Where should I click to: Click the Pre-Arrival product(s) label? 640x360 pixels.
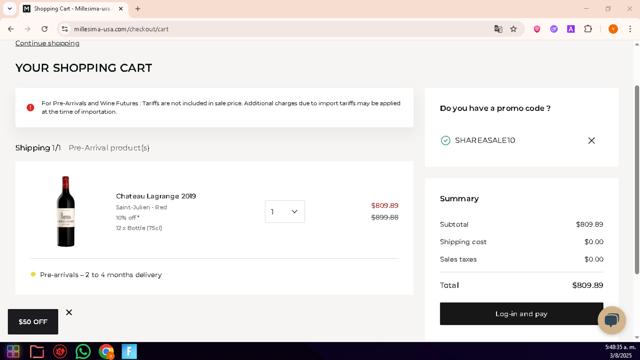point(109,148)
